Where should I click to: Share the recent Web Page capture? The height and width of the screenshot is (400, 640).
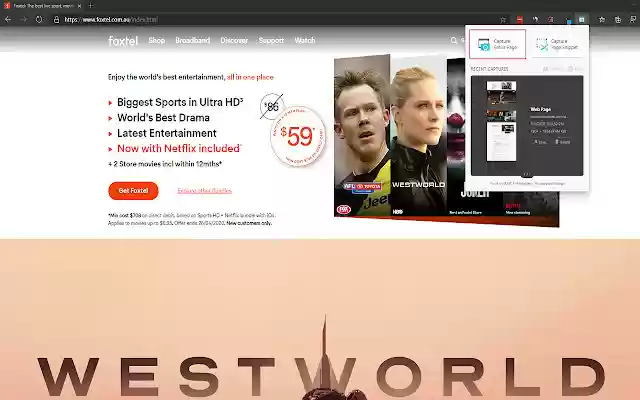pyautogui.click(x=539, y=142)
